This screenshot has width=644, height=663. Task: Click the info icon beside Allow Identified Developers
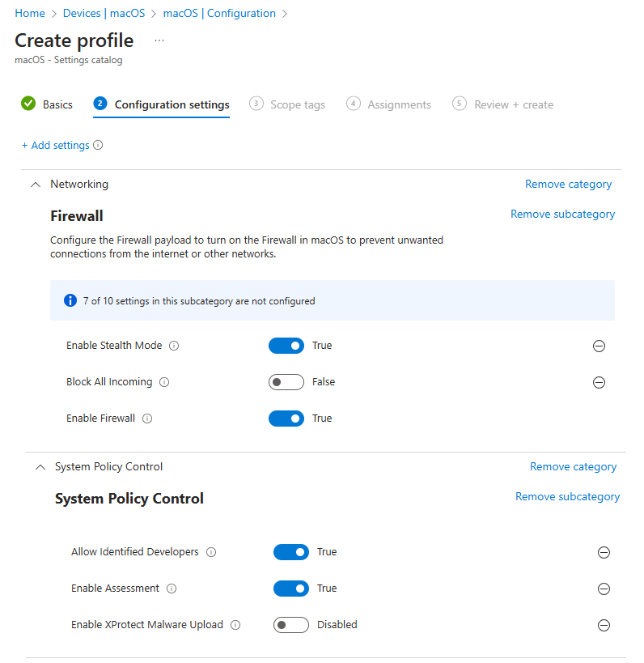[x=211, y=551]
